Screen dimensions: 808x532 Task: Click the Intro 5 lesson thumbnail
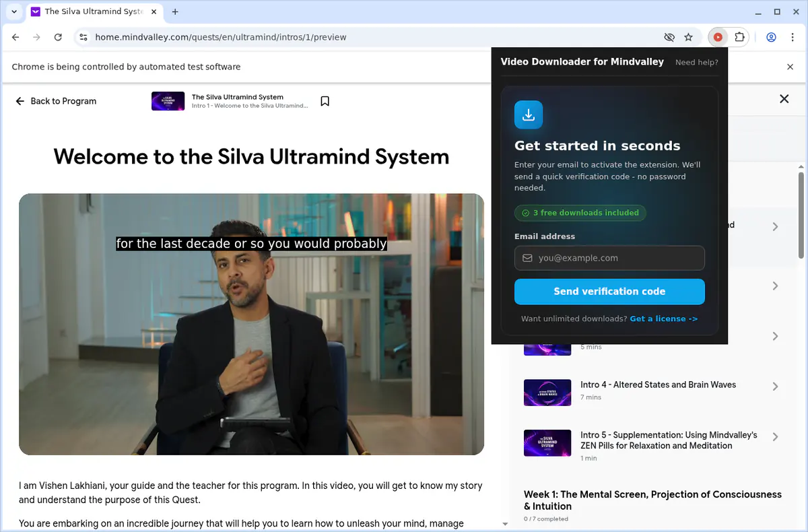click(x=547, y=443)
